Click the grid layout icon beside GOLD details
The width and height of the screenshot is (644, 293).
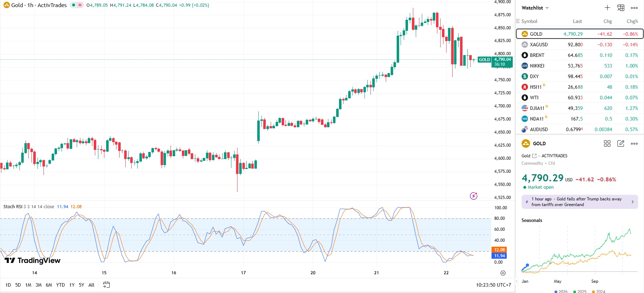(x=607, y=143)
